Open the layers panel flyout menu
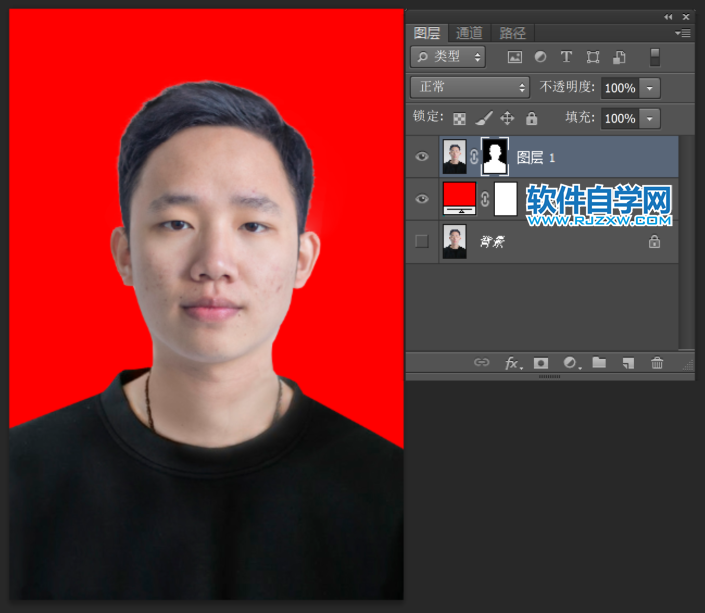705x613 pixels. 682,33
